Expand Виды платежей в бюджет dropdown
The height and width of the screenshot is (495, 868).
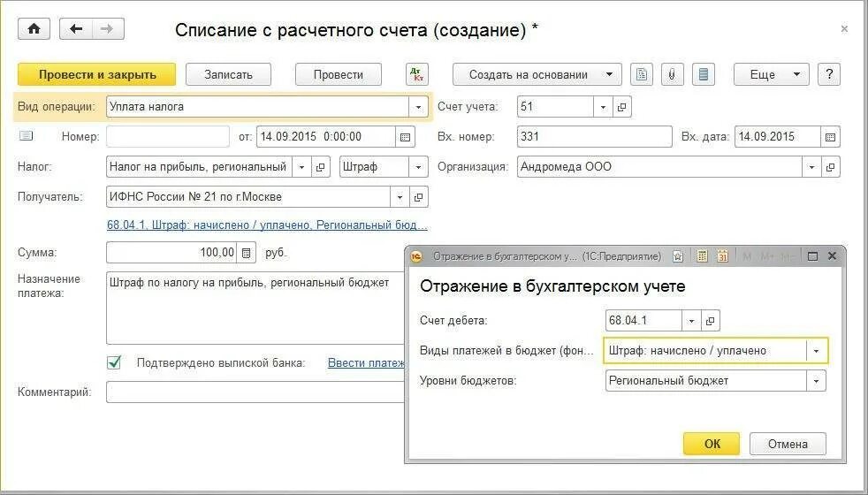[816, 351]
